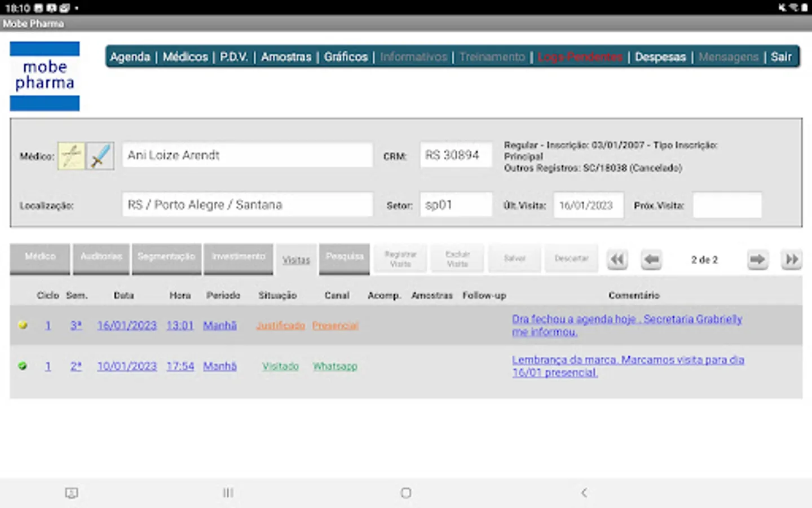Open Logs Pendentes menu item

pyautogui.click(x=580, y=57)
